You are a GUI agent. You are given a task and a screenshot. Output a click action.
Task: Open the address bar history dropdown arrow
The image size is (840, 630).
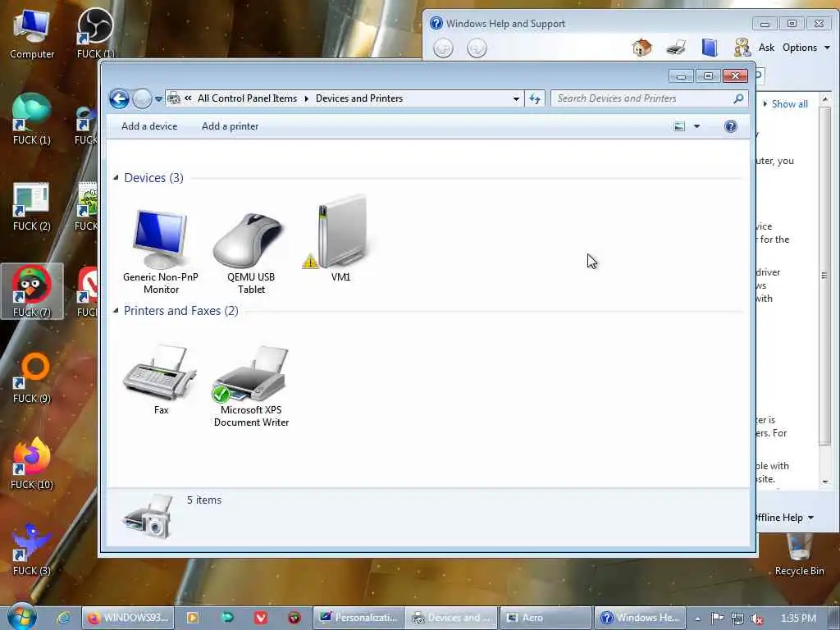click(x=516, y=98)
